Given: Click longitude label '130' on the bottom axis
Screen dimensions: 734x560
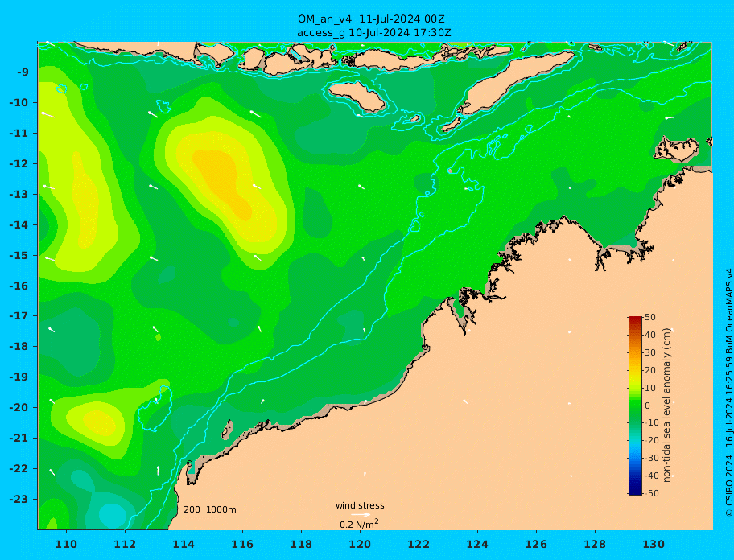Looking at the screenshot, I should [654, 544].
